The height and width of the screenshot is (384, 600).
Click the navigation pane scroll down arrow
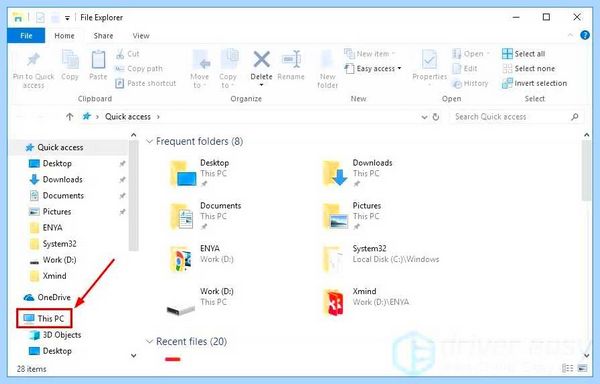tap(134, 356)
